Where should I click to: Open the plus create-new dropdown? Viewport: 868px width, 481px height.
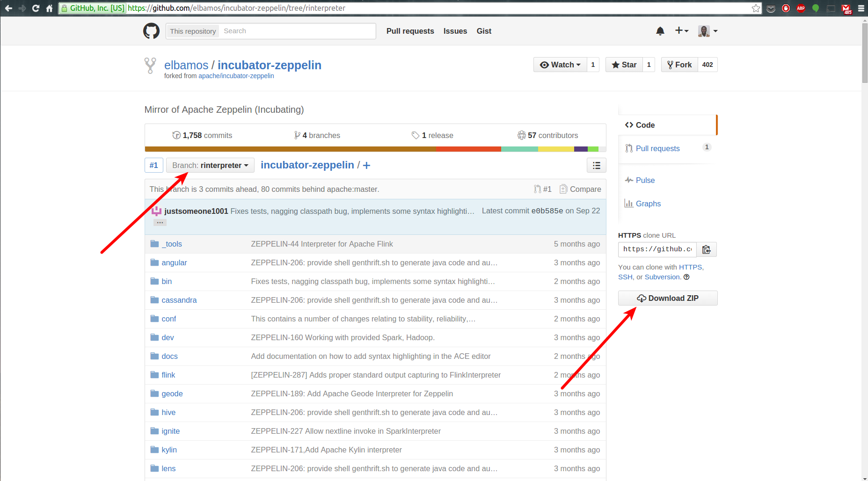(682, 31)
